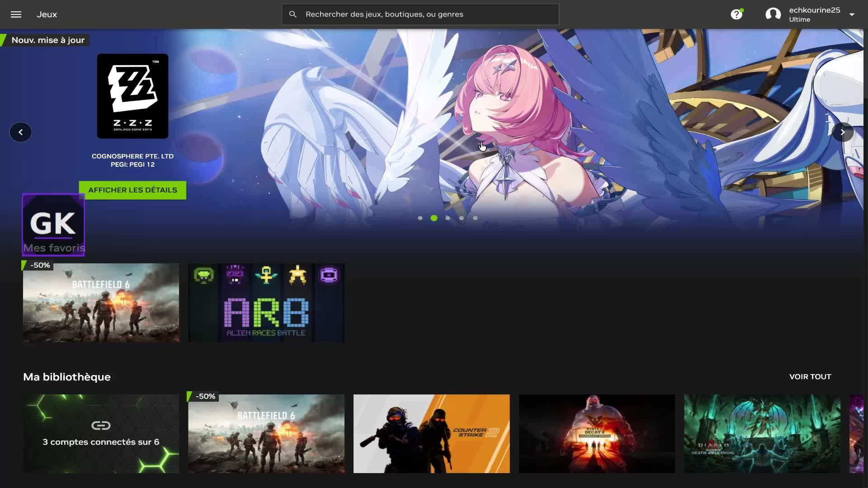This screenshot has height=488, width=868.
Task: Click the Nouv. mise à jour label
Action: (48, 40)
